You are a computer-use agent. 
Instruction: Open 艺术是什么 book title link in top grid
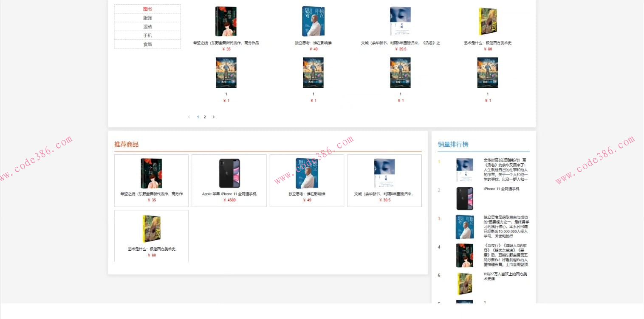click(488, 43)
